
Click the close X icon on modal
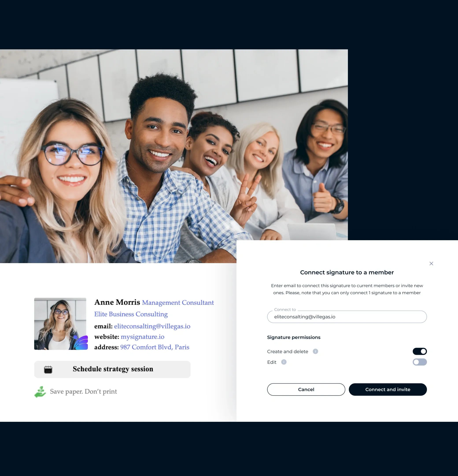click(x=431, y=263)
